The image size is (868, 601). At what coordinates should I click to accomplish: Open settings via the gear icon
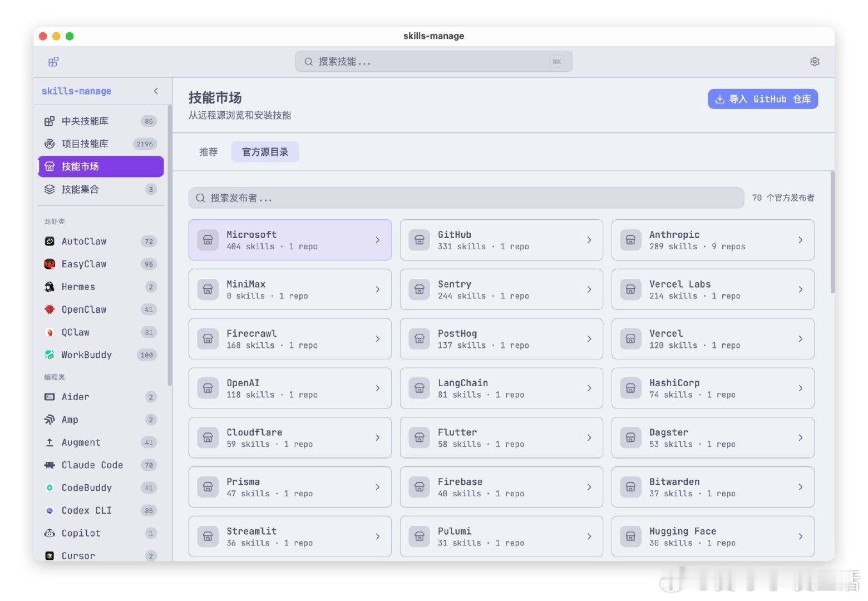point(815,62)
